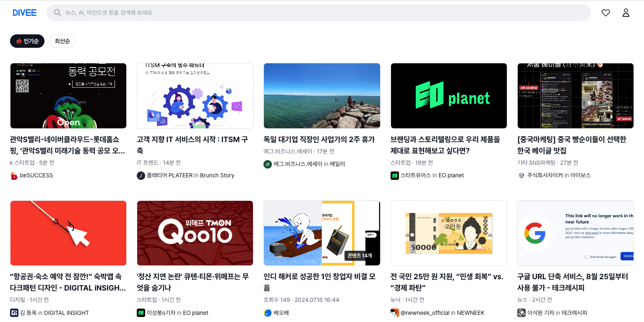Open article [중국마케팅] 중국 빵순이들이 선택한
This screenshot has width=644, height=322.
[x=572, y=145]
